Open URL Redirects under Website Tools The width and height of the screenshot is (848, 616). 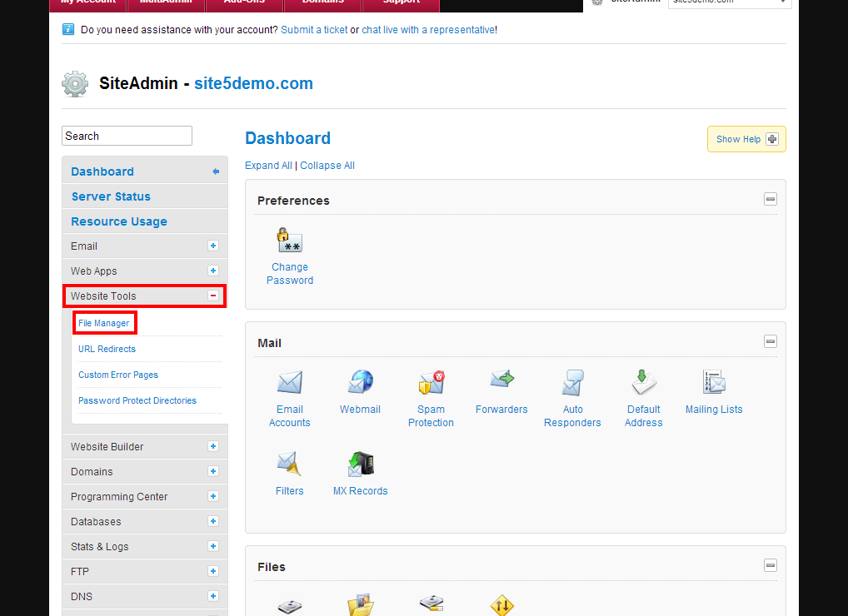click(107, 349)
